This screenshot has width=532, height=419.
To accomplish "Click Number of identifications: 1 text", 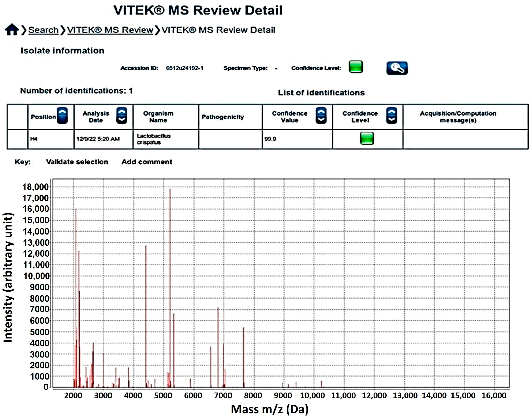I will (x=76, y=91).
